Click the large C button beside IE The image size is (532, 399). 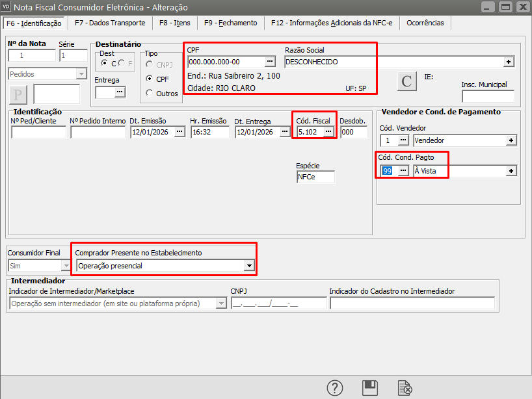(407, 81)
